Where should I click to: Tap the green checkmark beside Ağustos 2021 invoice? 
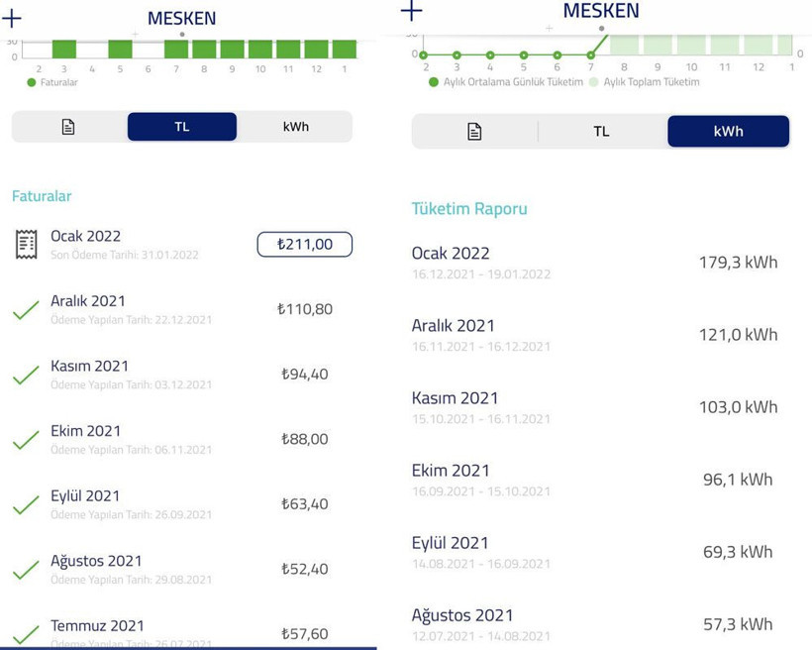[x=27, y=570]
